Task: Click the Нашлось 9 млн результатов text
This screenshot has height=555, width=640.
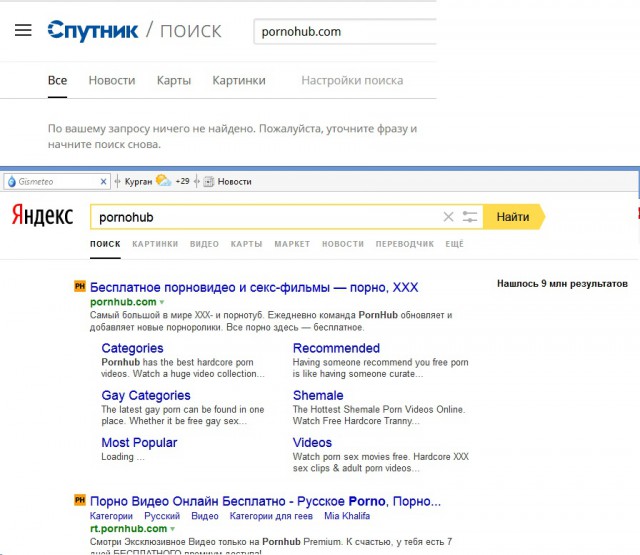Action: (562, 284)
